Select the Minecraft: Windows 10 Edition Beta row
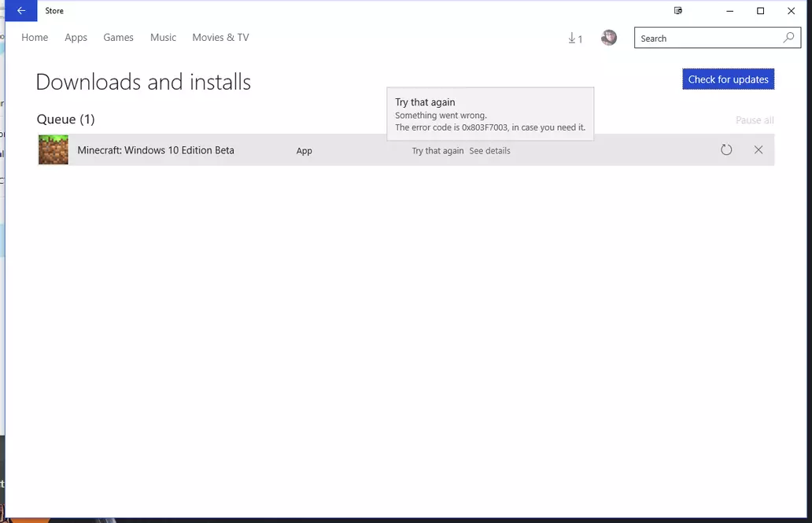The image size is (812, 523). coord(155,149)
